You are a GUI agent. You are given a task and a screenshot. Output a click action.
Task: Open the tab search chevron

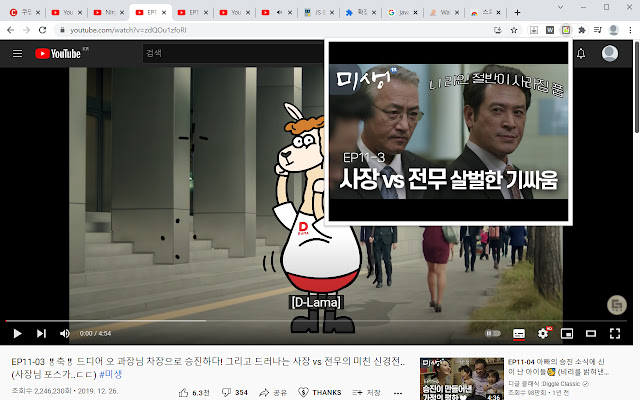click(x=560, y=7)
